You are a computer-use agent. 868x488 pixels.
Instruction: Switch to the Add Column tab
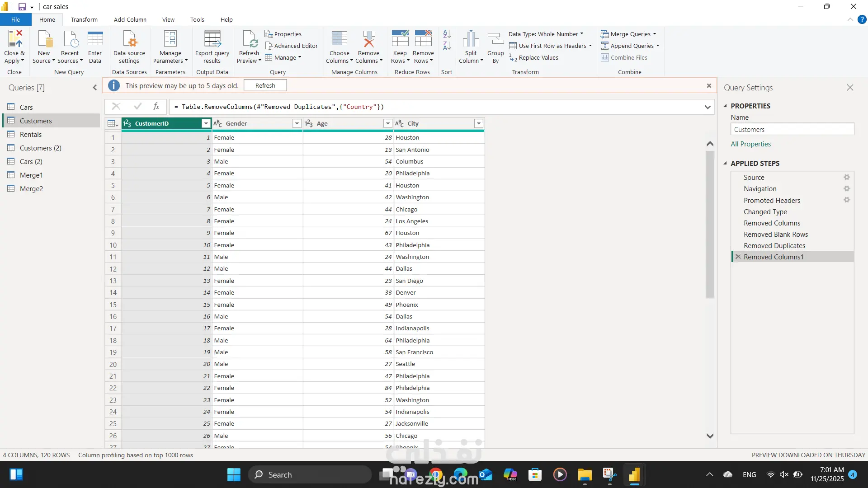[x=130, y=20]
